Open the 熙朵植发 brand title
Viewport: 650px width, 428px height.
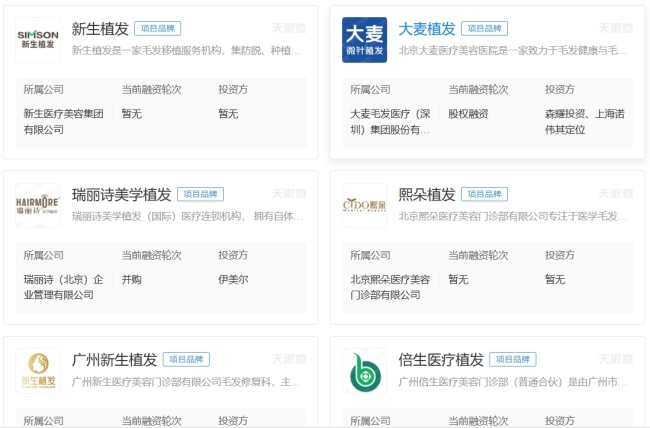click(x=427, y=194)
